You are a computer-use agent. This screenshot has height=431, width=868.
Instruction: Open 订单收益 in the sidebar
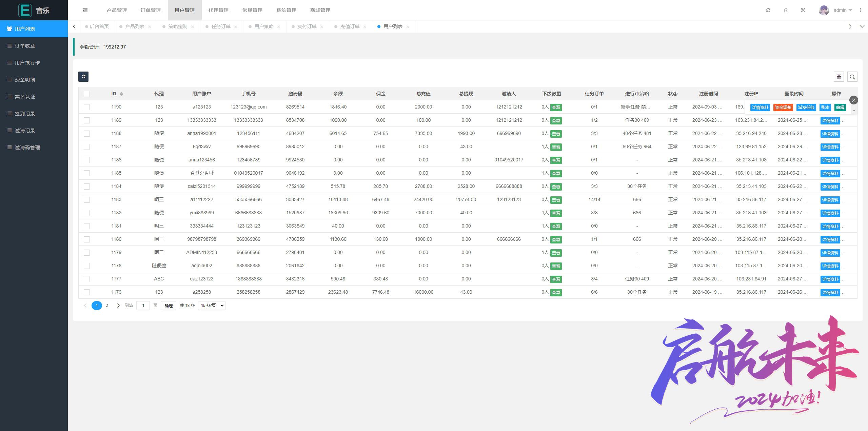pos(34,46)
